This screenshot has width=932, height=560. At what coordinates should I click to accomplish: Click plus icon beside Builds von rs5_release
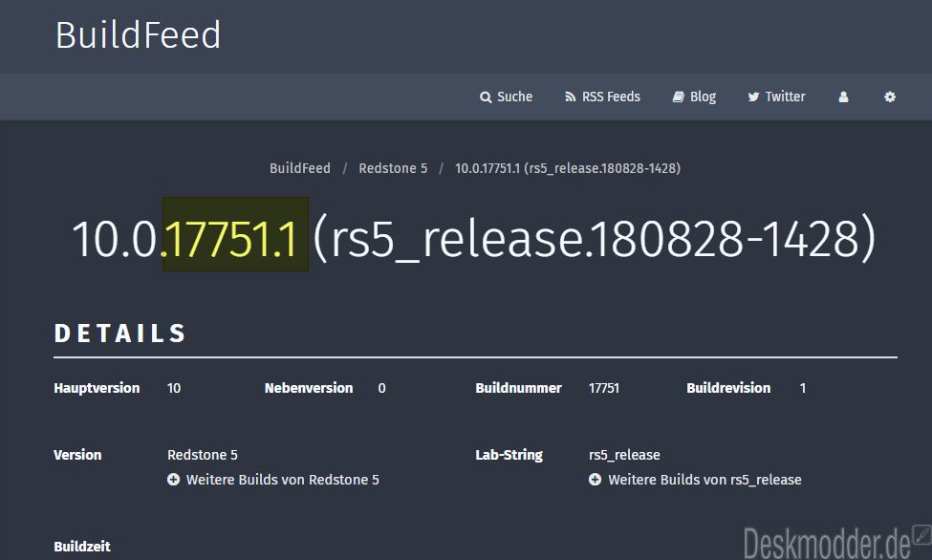click(x=595, y=479)
